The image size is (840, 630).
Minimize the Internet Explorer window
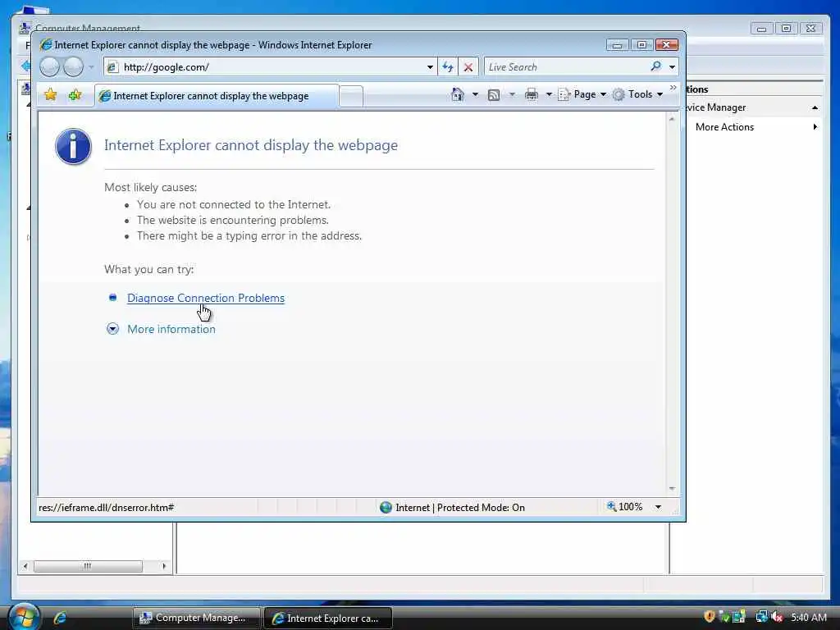pyautogui.click(x=617, y=45)
